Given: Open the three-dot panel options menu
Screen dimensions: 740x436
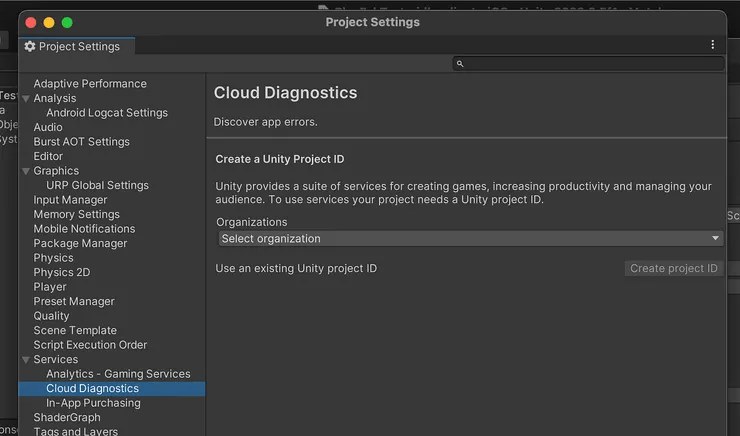Looking at the screenshot, I should click(712, 45).
